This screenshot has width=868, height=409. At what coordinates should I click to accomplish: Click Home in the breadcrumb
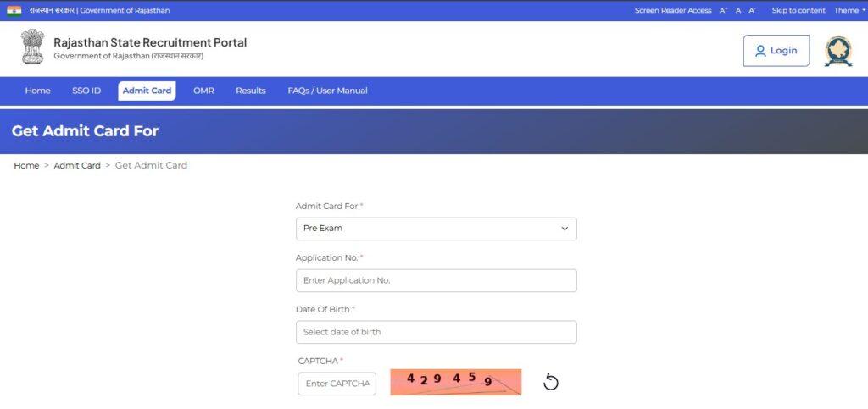pyautogui.click(x=26, y=165)
